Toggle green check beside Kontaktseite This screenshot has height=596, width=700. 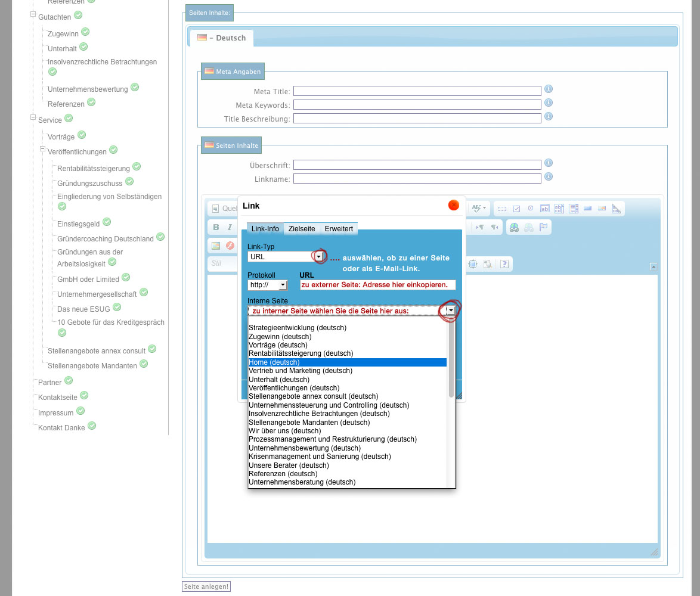click(84, 395)
